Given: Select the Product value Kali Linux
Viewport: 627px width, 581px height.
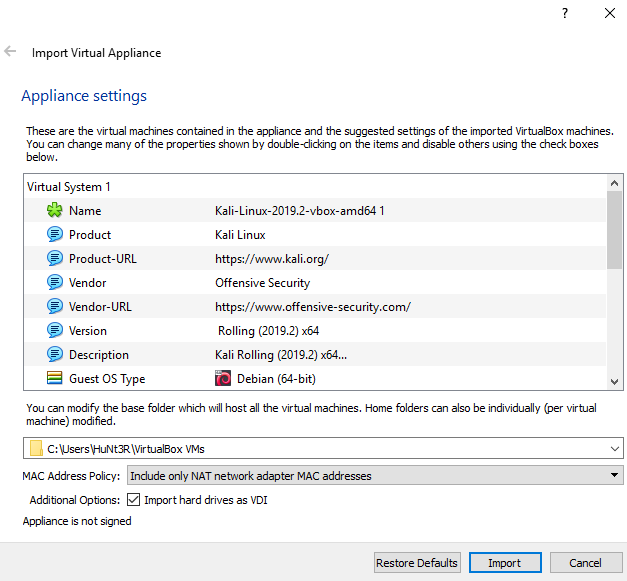Looking at the screenshot, I should [240, 235].
